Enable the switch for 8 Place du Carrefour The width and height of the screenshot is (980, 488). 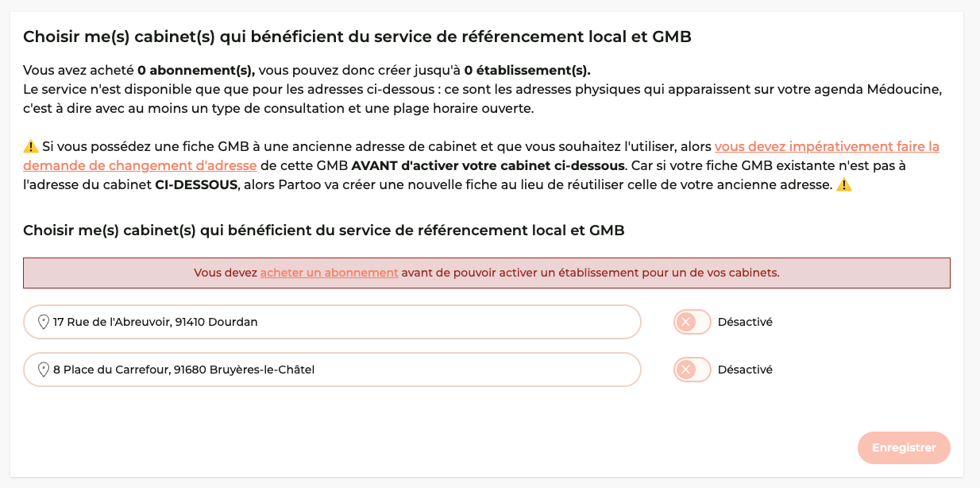tap(693, 370)
